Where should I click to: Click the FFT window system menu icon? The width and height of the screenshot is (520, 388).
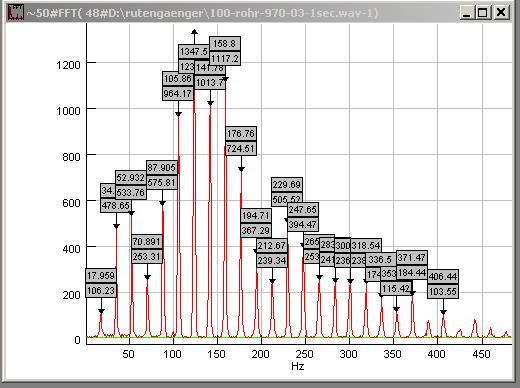tap(16, 13)
